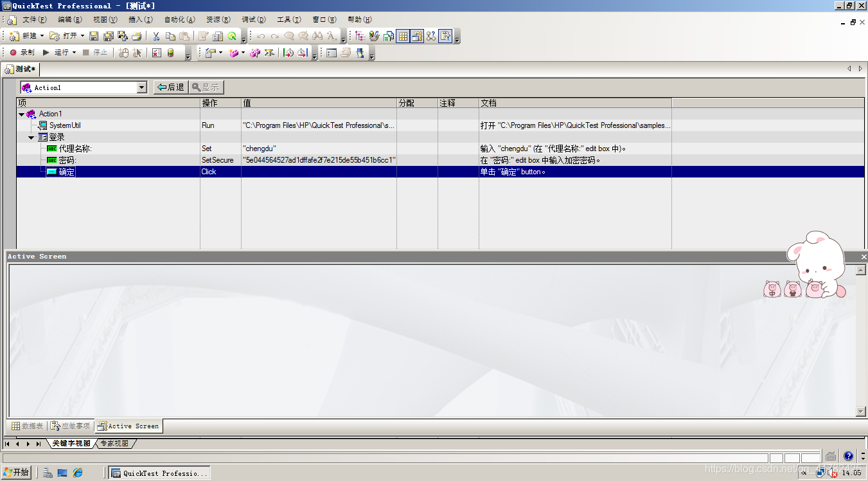Click the mouse low-level recording icon
The height and width of the screenshot is (481, 868).
pos(123,53)
